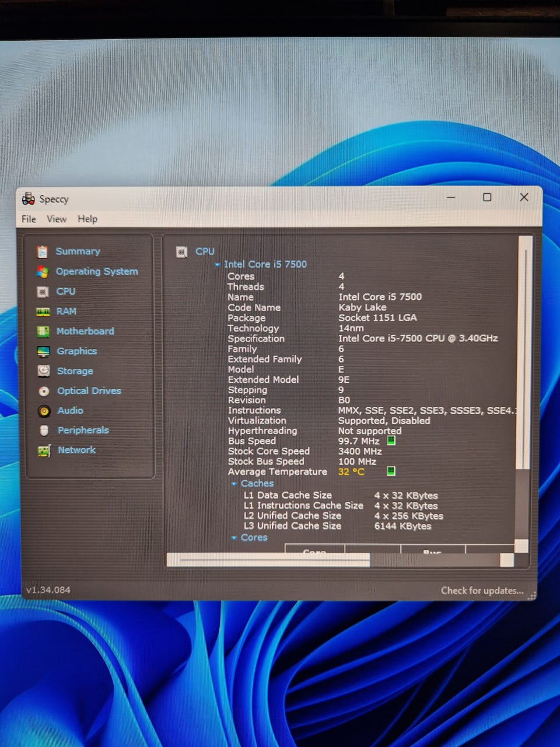Click the CPU chip icon in the sidebar
Viewport: 560px width, 747px height.
[x=43, y=291]
